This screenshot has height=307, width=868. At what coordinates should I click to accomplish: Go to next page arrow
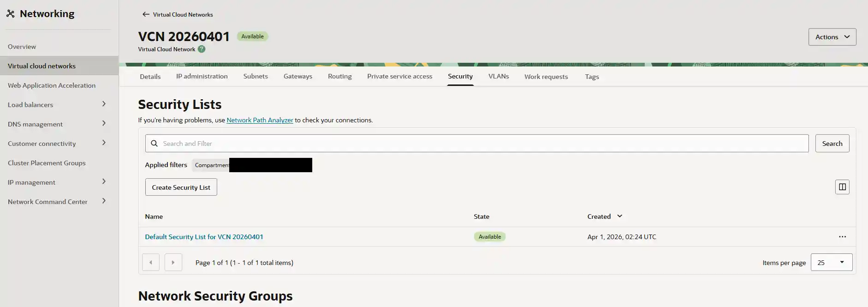(x=173, y=262)
